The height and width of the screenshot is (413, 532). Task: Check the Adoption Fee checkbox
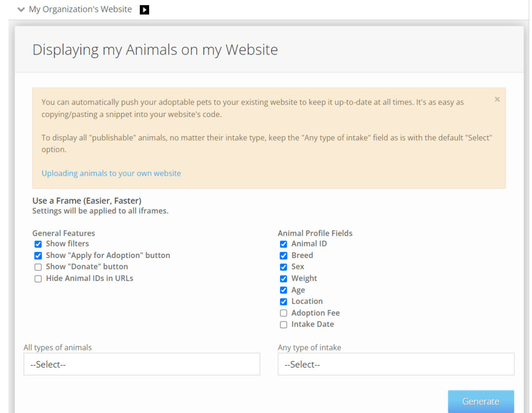coord(283,313)
